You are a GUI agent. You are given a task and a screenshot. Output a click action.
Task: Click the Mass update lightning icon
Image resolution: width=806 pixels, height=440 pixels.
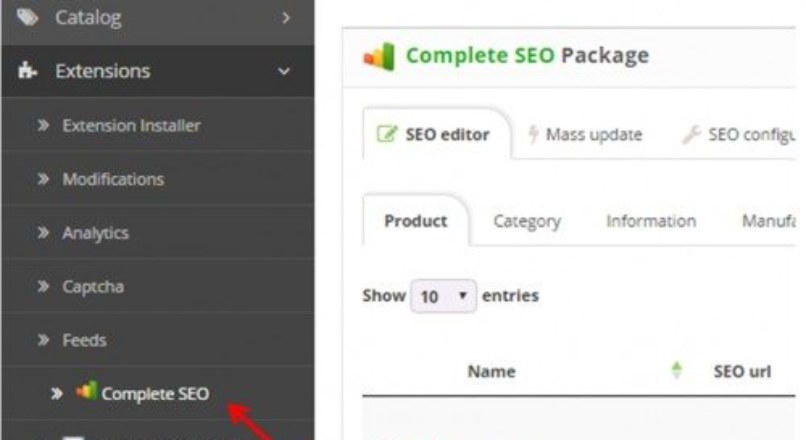tap(533, 134)
